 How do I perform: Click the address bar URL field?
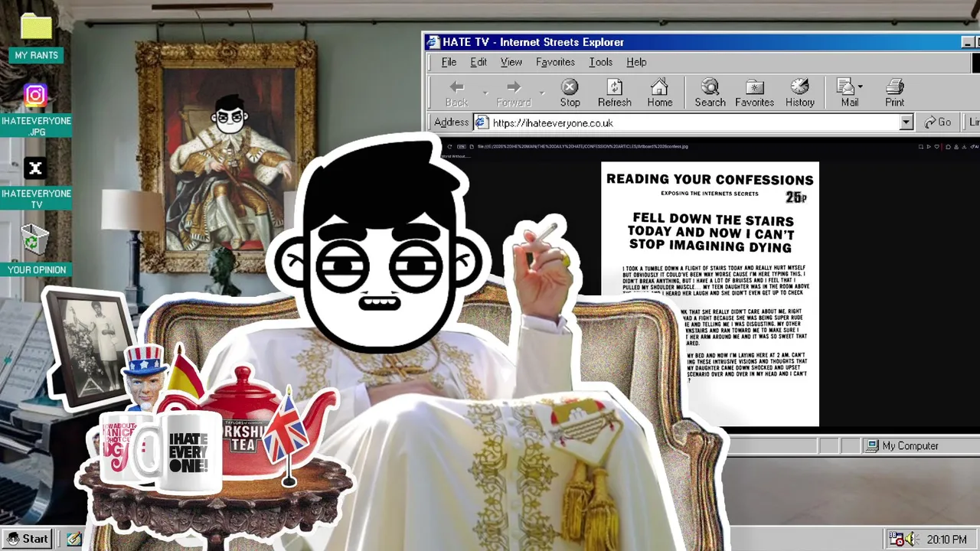693,122
